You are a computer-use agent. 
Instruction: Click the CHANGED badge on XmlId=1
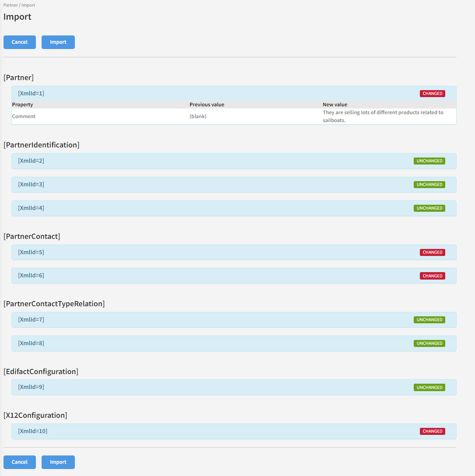[x=432, y=94]
